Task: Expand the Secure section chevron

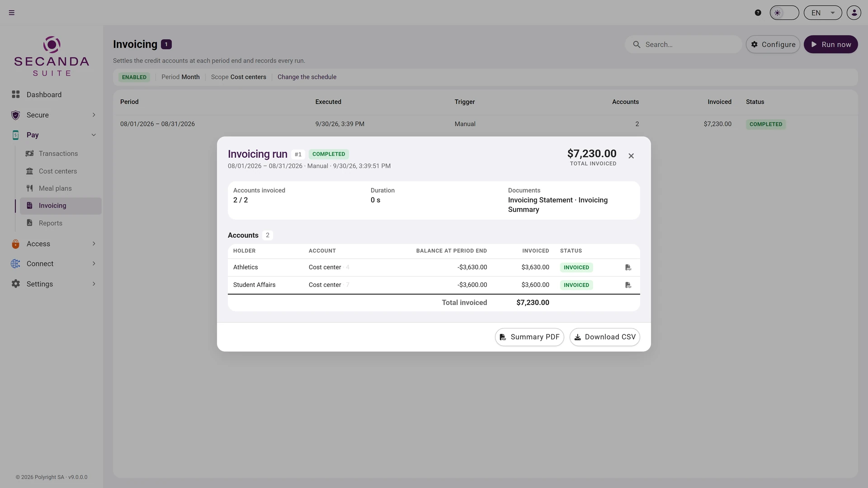Action: [x=94, y=115]
